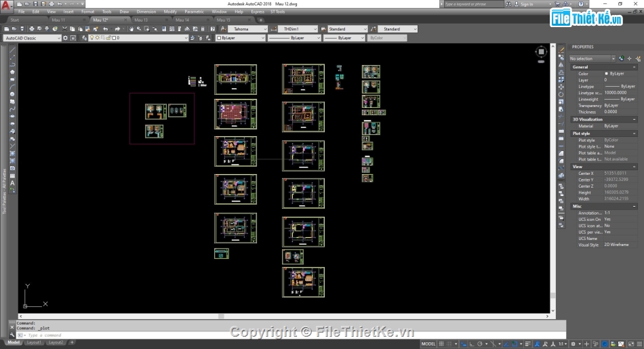644x349 pixels.
Task: Select the Multiline Text 'A' tool
Action: pos(12,183)
